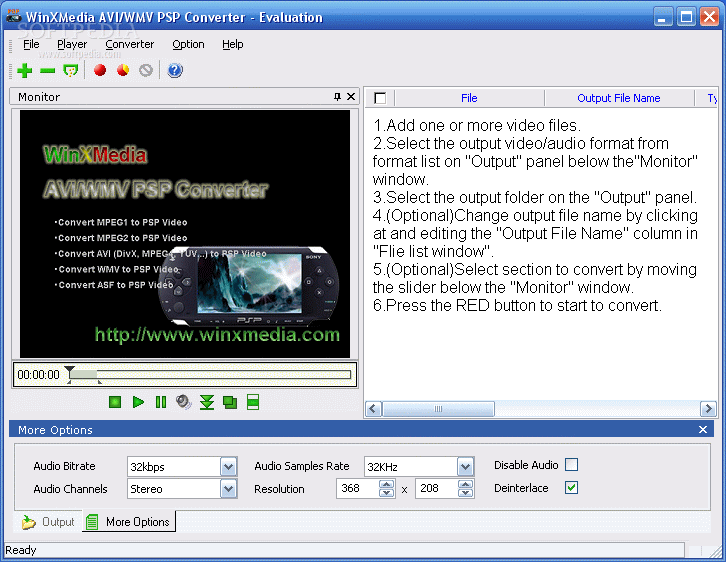Open the Audio Samples Rate dropdown

click(465, 467)
